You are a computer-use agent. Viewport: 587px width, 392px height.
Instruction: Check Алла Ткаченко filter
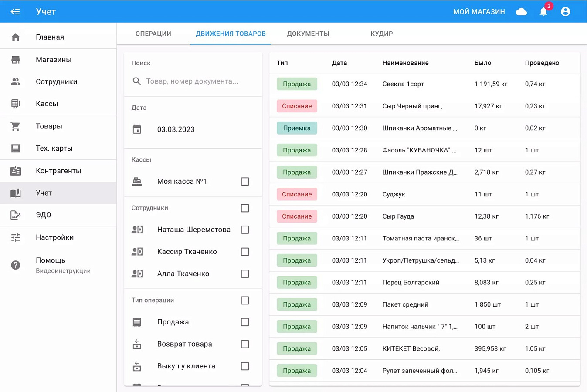coord(245,274)
